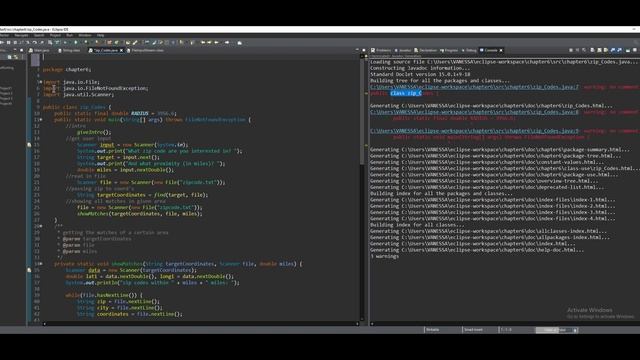Click the package chapter6 declaration
This screenshot has height=360, width=640.
pos(67,69)
